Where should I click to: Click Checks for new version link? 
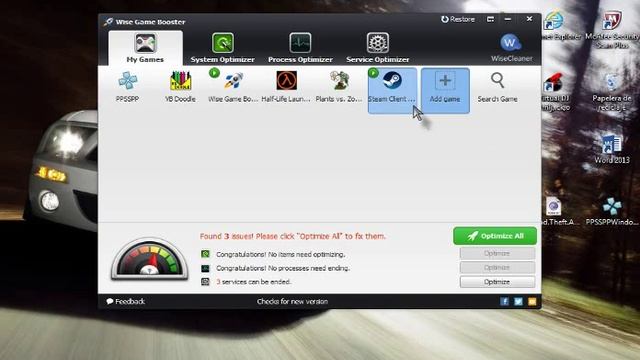292,302
